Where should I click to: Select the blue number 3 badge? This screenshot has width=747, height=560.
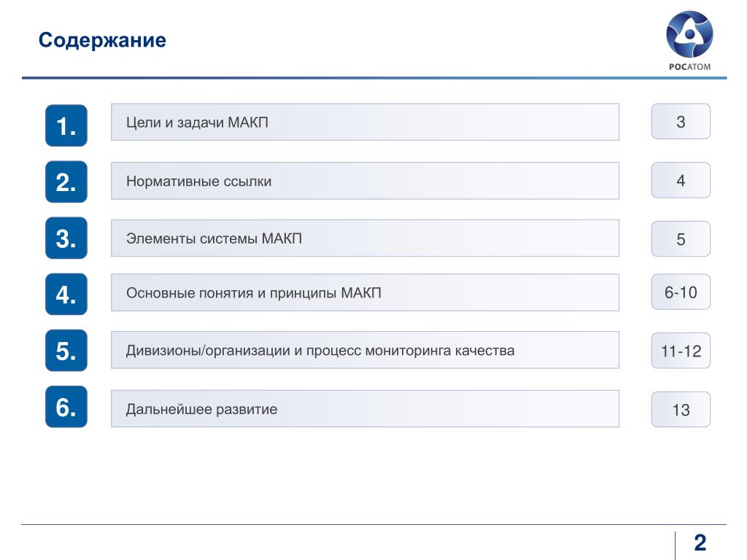point(66,238)
